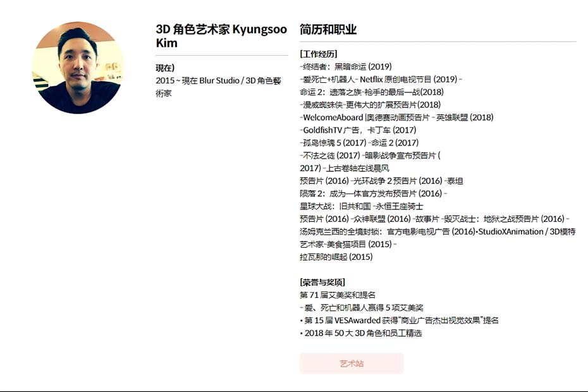
Task: Click the 终结者：黑暗命运 (2019) entry
Action: point(346,67)
